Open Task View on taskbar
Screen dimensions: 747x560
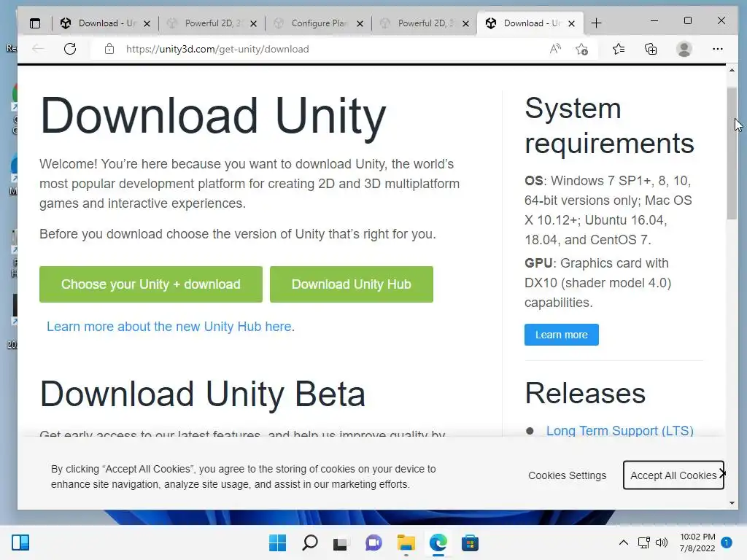340,542
